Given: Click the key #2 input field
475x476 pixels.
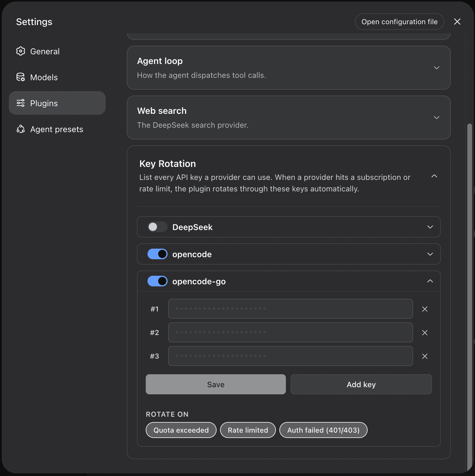Looking at the screenshot, I should (290, 332).
